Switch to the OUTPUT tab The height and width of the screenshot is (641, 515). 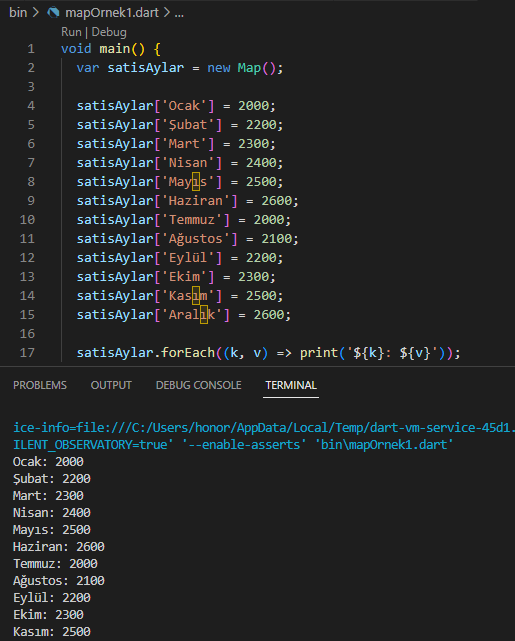111,385
